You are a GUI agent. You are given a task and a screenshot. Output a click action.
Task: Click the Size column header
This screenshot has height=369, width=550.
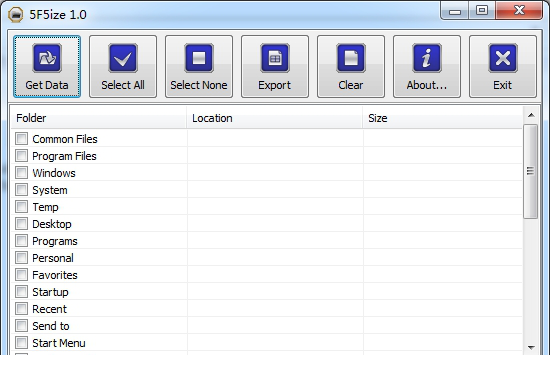(443, 118)
